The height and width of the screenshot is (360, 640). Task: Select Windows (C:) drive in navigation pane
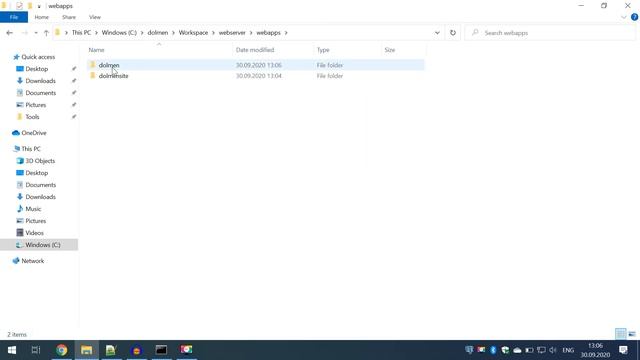click(42, 245)
